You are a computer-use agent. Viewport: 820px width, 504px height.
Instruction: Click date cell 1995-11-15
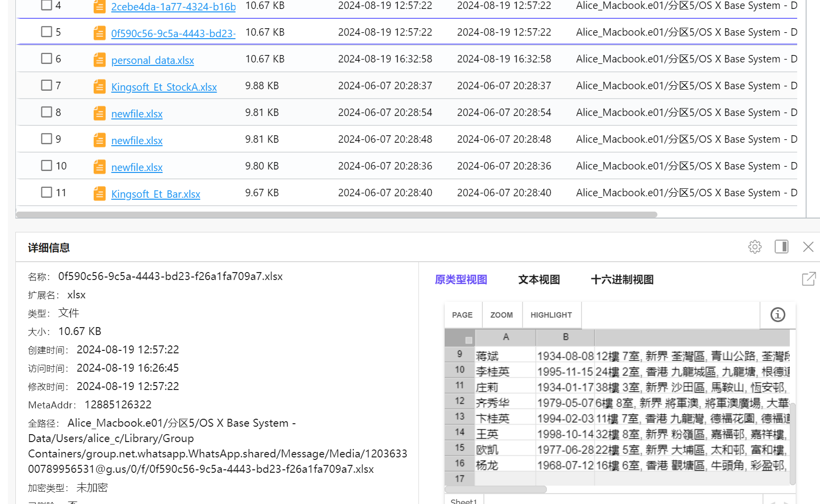click(x=565, y=372)
